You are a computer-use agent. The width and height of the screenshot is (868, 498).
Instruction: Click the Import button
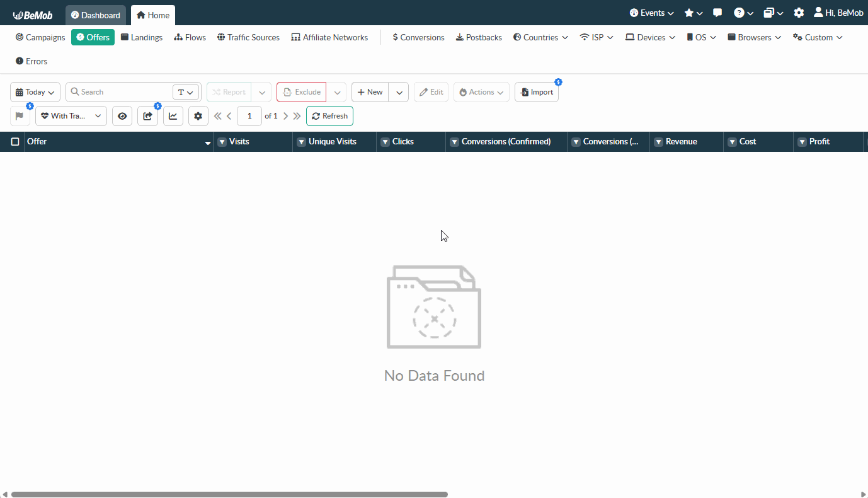(537, 92)
